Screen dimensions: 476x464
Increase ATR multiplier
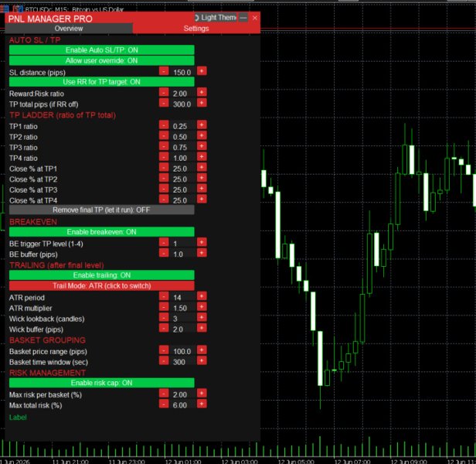click(x=202, y=306)
